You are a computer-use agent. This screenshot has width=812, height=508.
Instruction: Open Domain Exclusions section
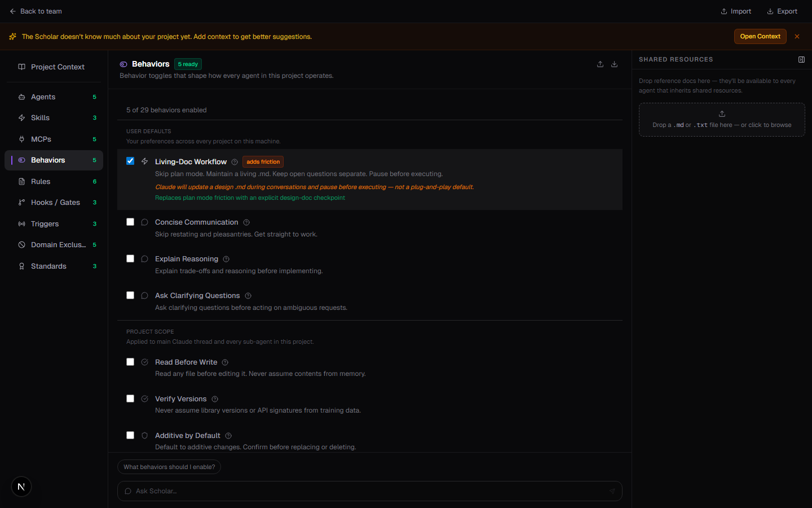(54, 245)
